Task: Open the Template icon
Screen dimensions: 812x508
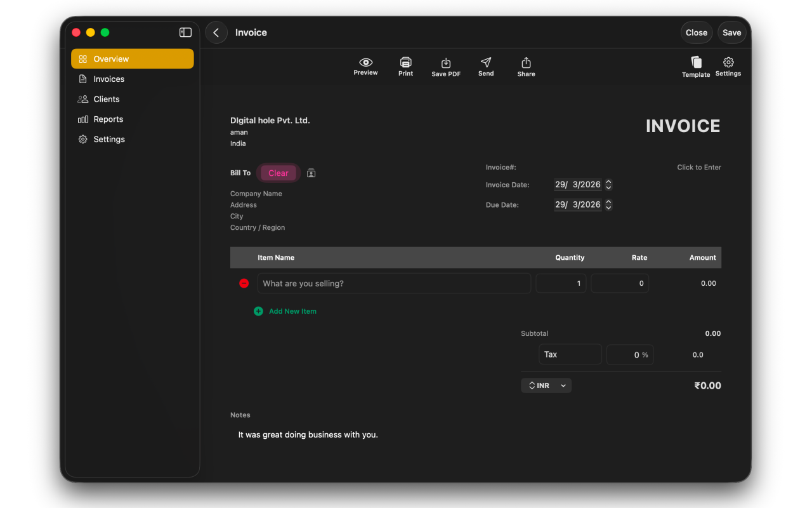Action: click(696, 62)
